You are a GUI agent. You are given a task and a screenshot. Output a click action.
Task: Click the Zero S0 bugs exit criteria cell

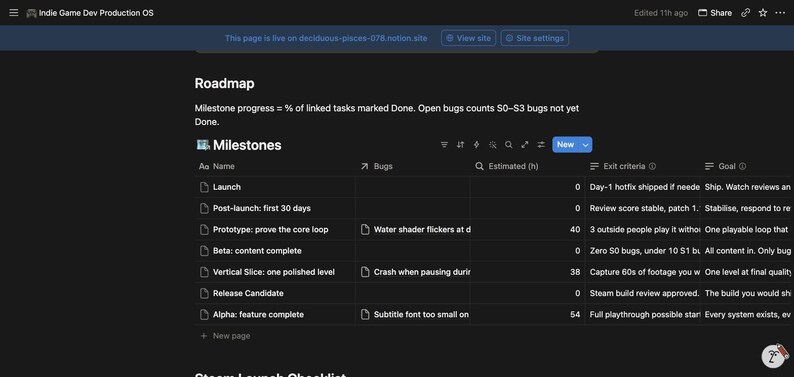(x=642, y=251)
